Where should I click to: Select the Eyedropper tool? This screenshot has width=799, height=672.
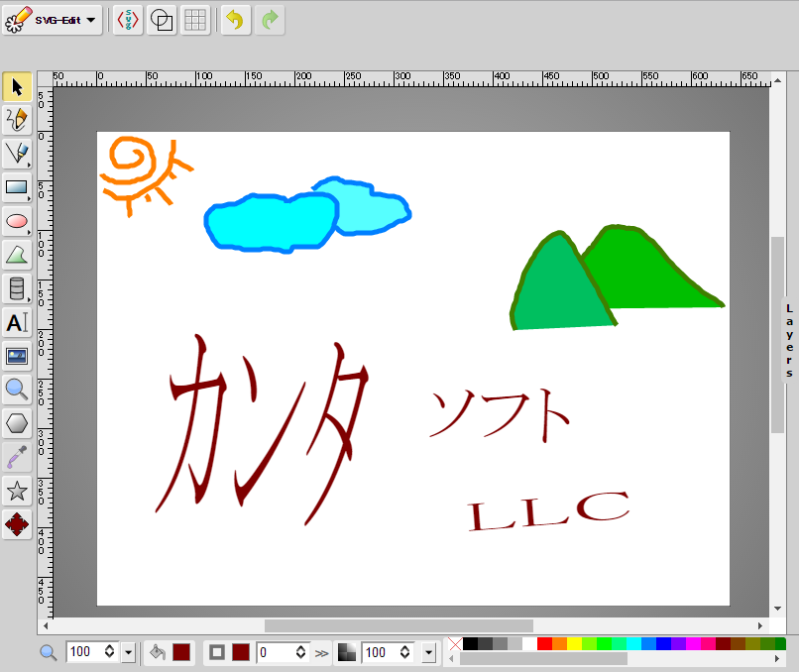click(x=17, y=456)
